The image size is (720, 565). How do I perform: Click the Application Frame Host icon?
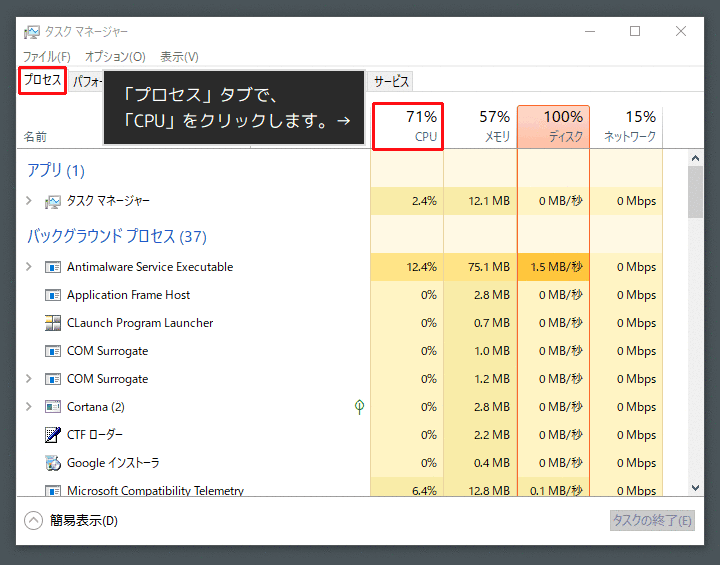(x=53, y=295)
